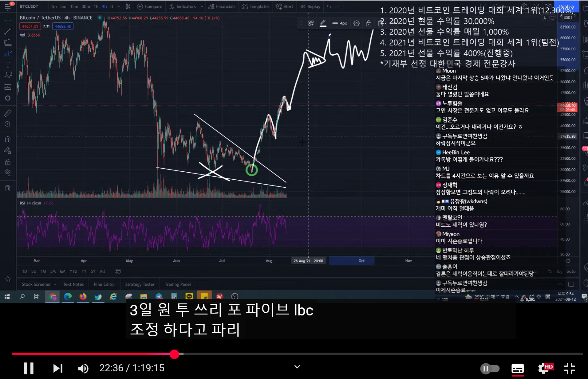Seek using the red progress scrubber
Screen dimensions: 588x379
175,354
